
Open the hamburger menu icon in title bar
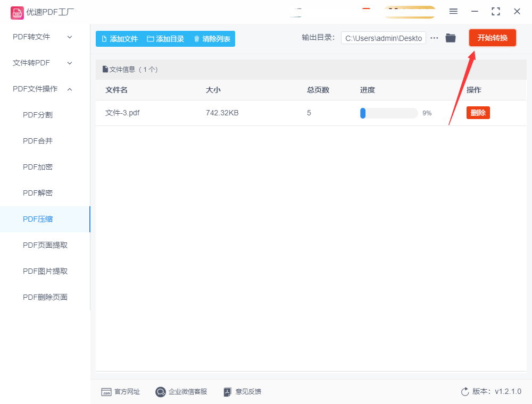pos(453,11)
